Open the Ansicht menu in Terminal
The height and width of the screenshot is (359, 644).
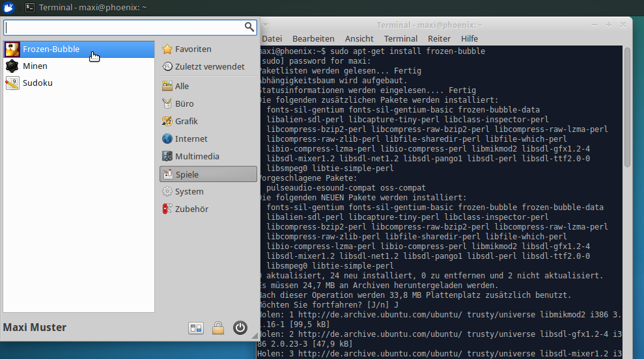click(x=359, y=38)
